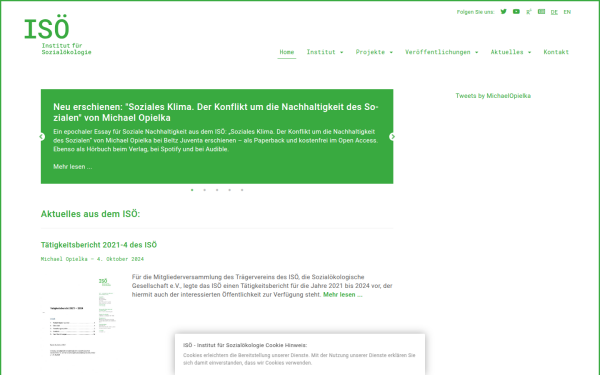The height and width of the screenshot is (375, 600).
Task: Go to the Home menu item
Action: pos(287,52)
